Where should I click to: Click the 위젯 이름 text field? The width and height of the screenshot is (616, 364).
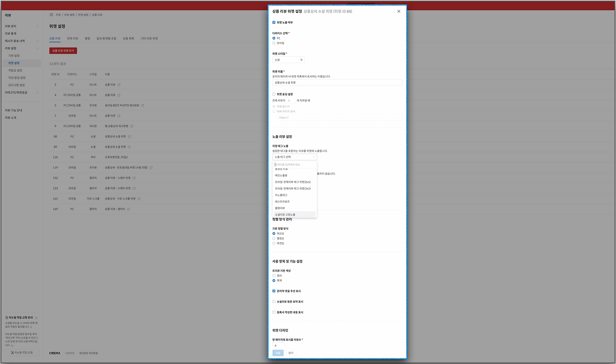point(337,83)
